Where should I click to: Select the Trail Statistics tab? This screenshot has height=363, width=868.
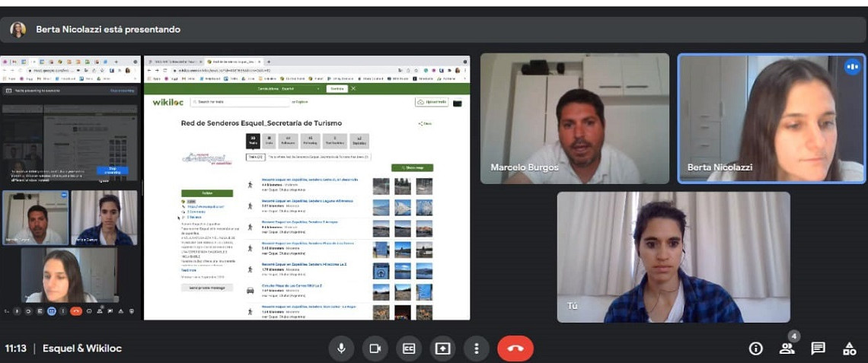(336, 141)
